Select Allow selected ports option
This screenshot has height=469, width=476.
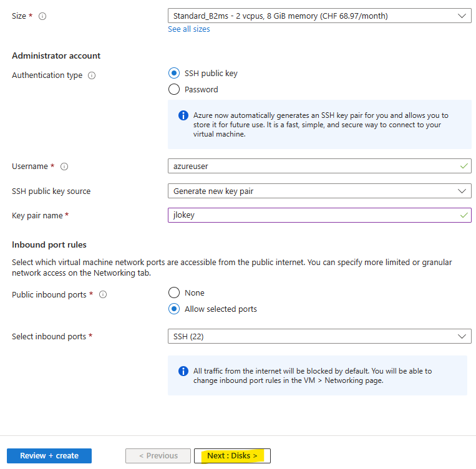174,309
